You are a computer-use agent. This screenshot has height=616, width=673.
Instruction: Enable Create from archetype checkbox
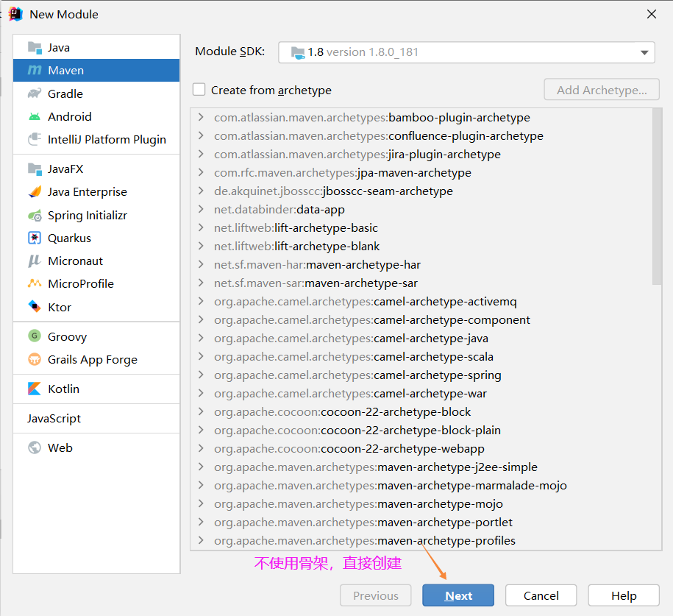[199, 90]
